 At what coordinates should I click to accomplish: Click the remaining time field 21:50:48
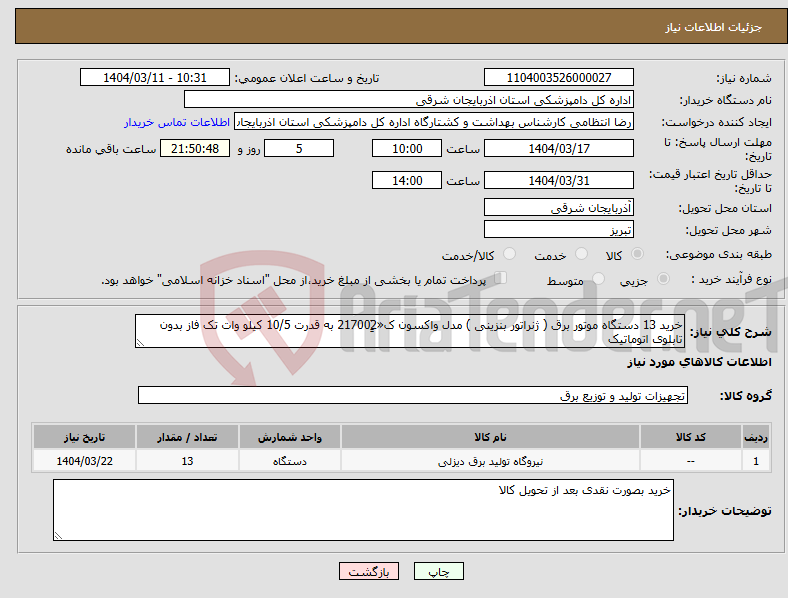click(195, 148)
